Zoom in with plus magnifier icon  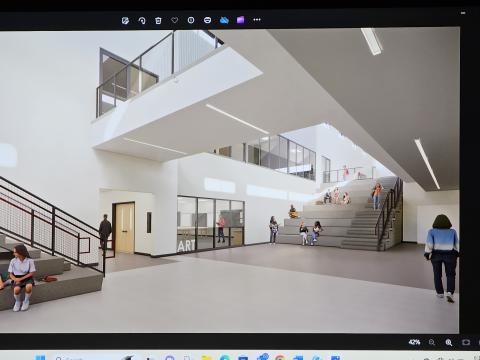coord(449,342)
